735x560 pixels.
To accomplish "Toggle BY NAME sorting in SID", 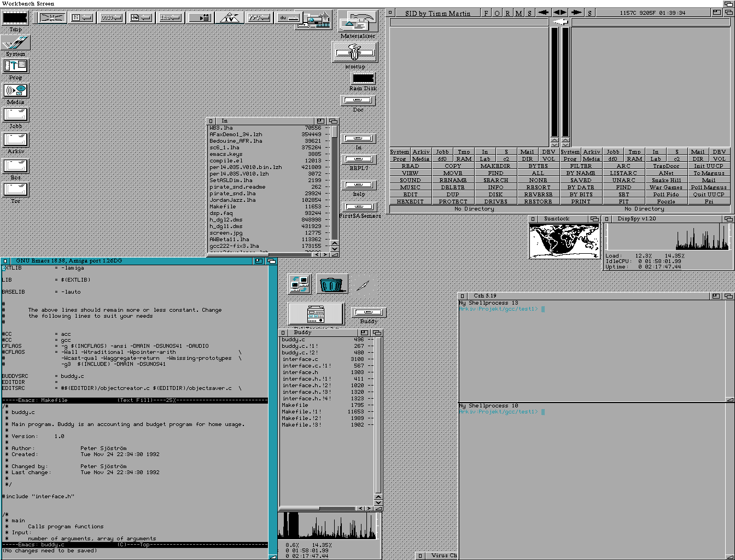I will click(x=581, y=173).
